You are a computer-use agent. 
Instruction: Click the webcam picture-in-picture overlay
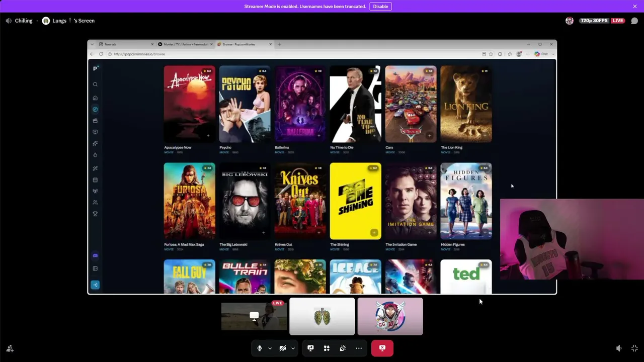point(572,239)
